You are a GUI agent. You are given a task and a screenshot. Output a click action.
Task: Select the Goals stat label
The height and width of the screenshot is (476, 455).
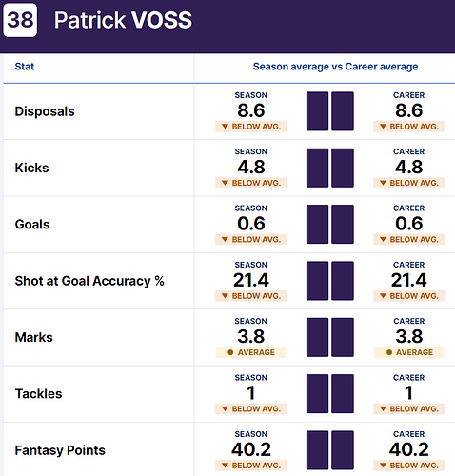[32, 225]
